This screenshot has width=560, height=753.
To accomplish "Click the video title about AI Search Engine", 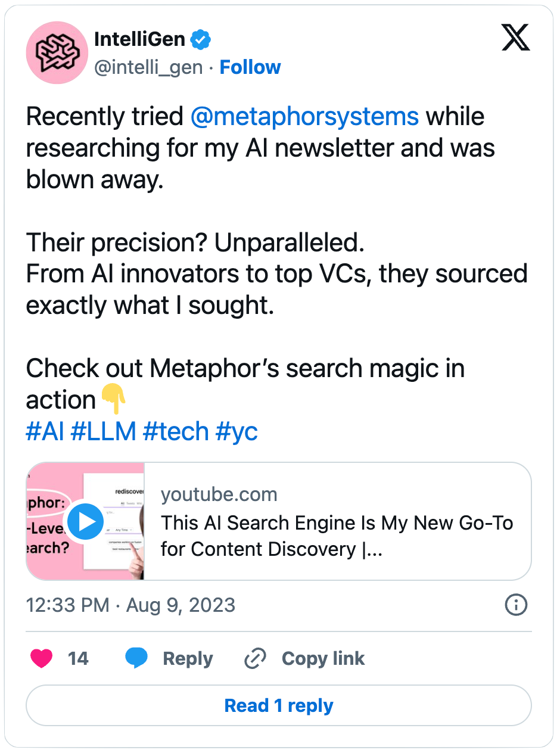I will pos(337,536).
